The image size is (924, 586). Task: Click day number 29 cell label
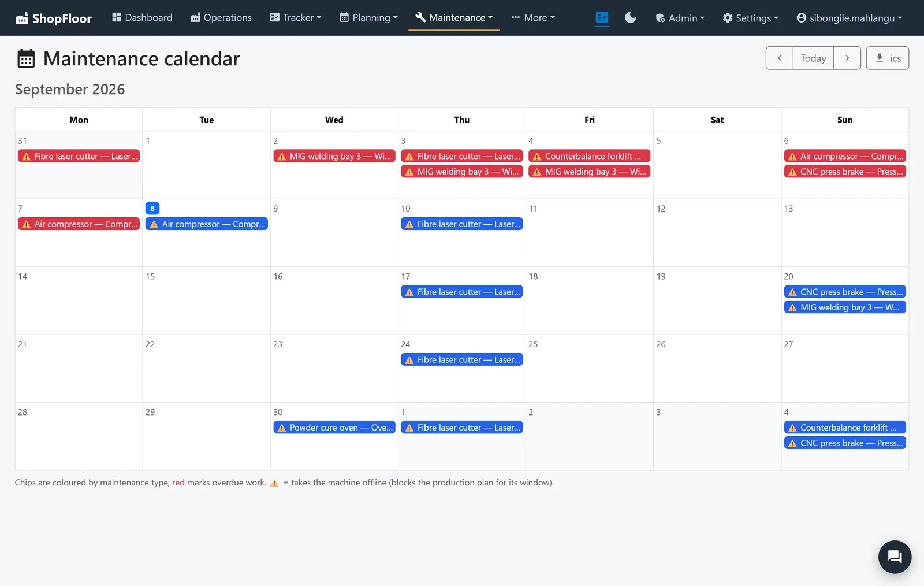pos(150,413)
